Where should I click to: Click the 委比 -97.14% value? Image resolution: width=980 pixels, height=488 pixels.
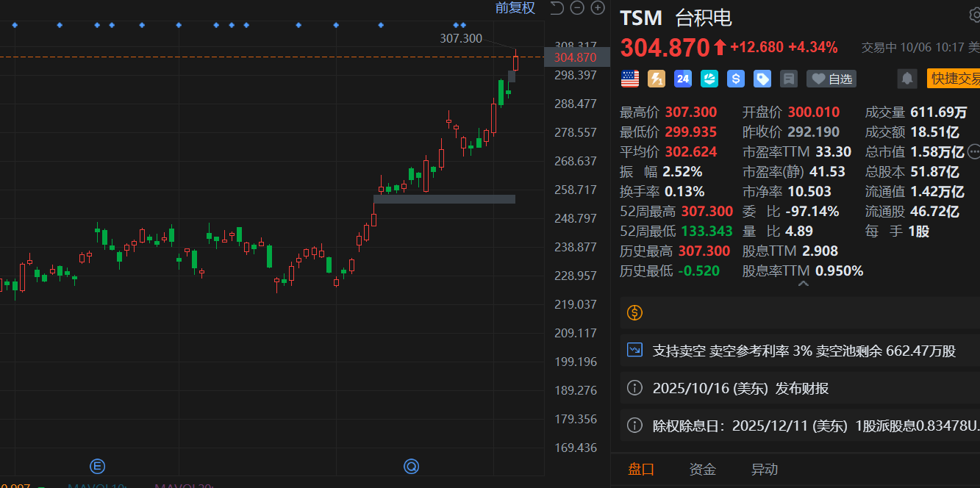point(812,212)
